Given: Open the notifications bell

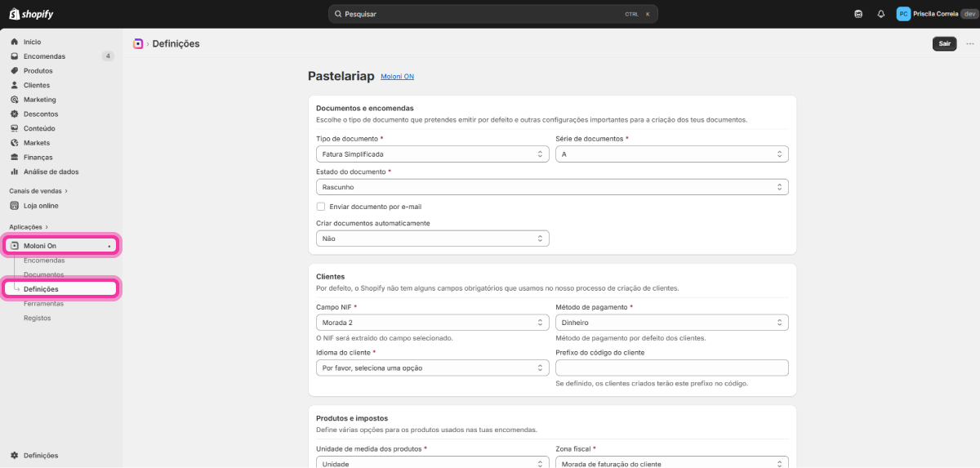Looking at the screenshot, I should (881, 14).
